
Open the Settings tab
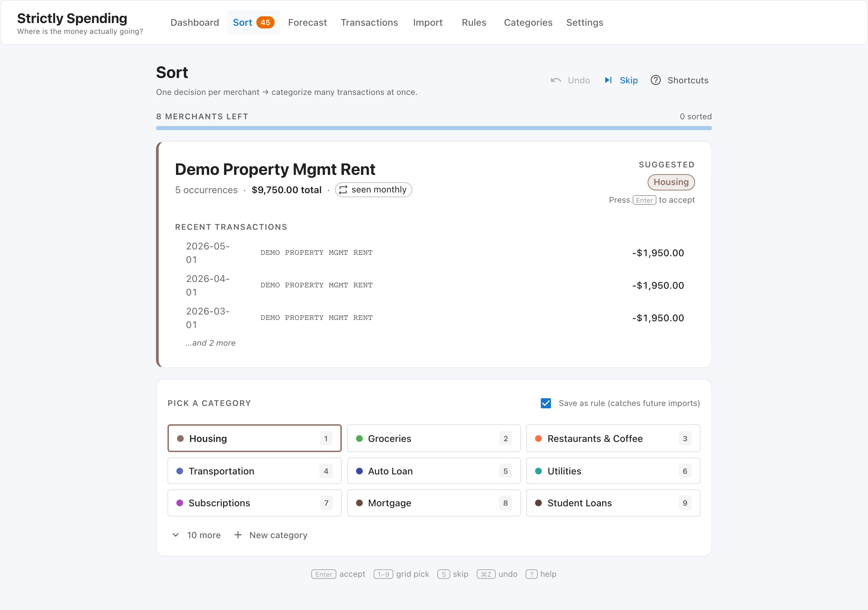[x=585, y=22]
